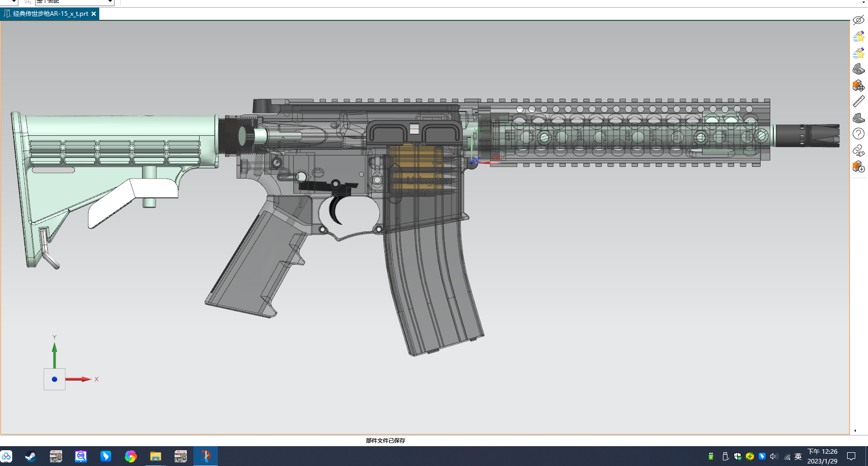Image resolution: width=868 pixels, height=466 pixels.
Task: Click the safely remove hardware tray icon
Action: coord(725,456)
